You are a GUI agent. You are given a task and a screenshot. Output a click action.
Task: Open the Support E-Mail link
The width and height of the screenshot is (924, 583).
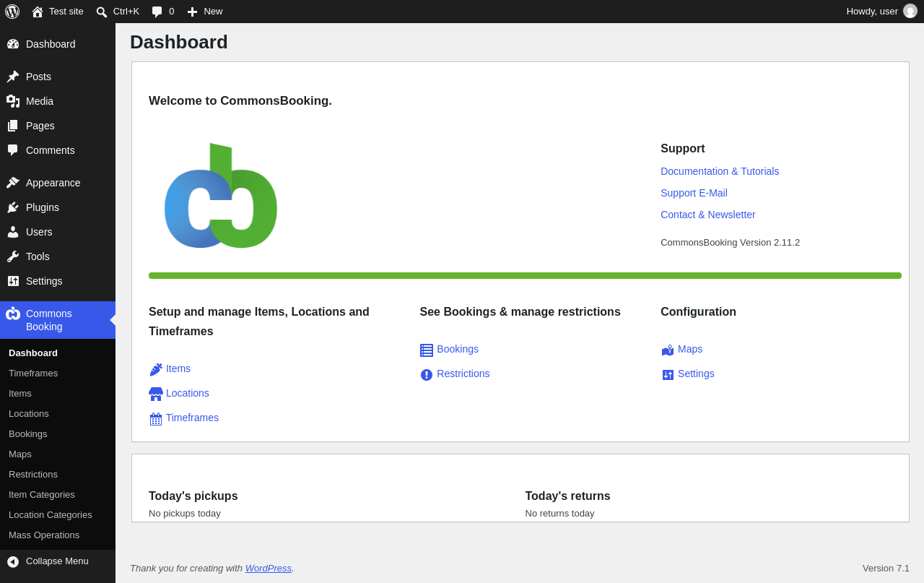tap(694, 193)
